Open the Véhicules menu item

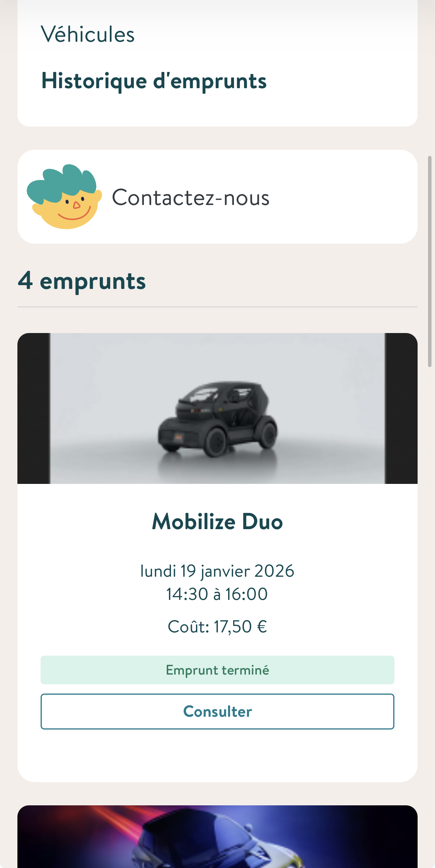88,34
